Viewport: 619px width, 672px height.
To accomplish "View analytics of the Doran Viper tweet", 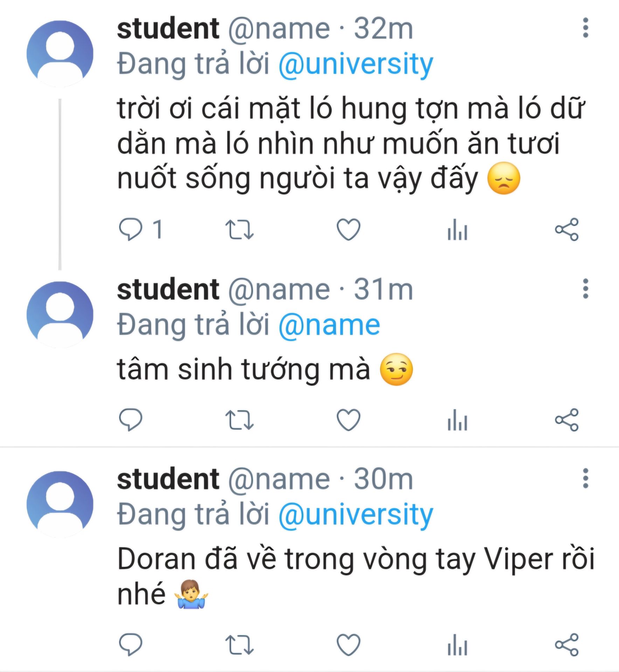I will coord(457,644).
